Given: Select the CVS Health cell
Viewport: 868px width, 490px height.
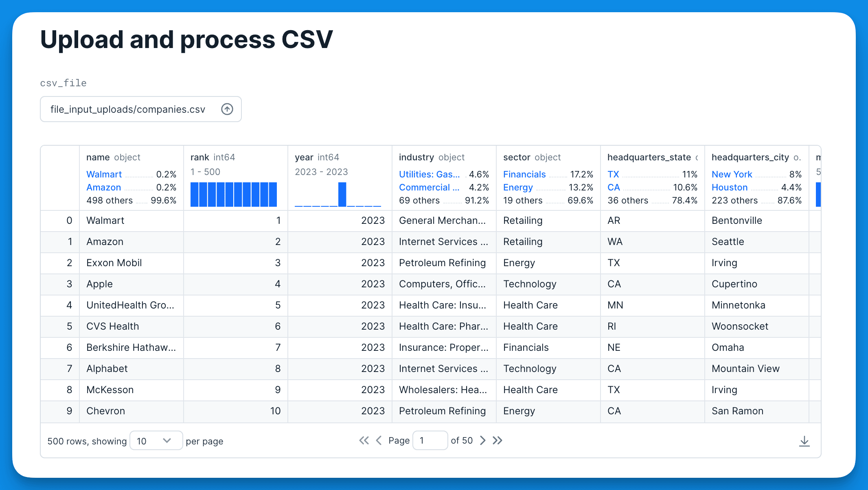Looking at the screenshot, I should tap(132, 326).
